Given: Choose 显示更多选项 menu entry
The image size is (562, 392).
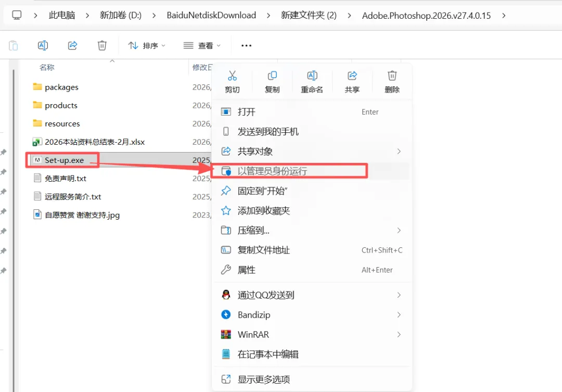Looking at the screenshot, I should pos(312,379).
